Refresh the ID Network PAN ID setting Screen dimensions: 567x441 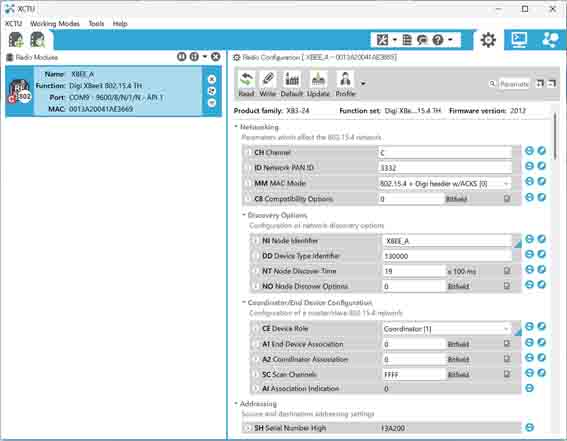point(529,166)
